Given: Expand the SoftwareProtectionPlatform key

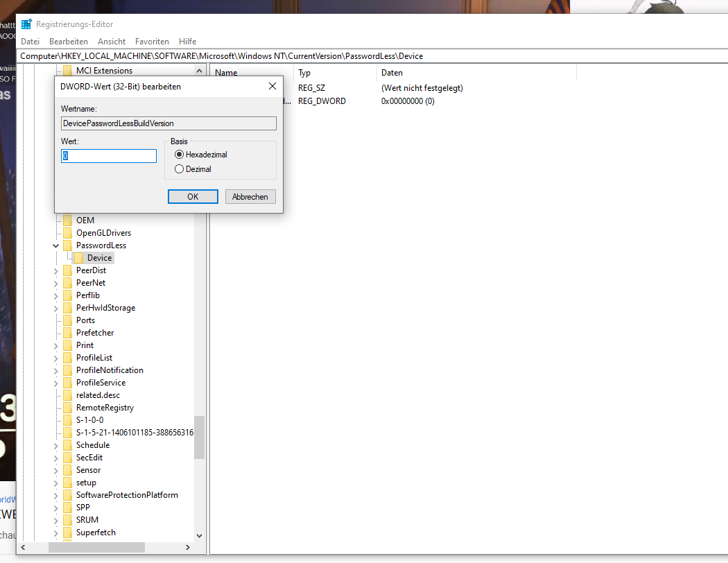Looking at the screenshot, I should click(x=55, y=496).
